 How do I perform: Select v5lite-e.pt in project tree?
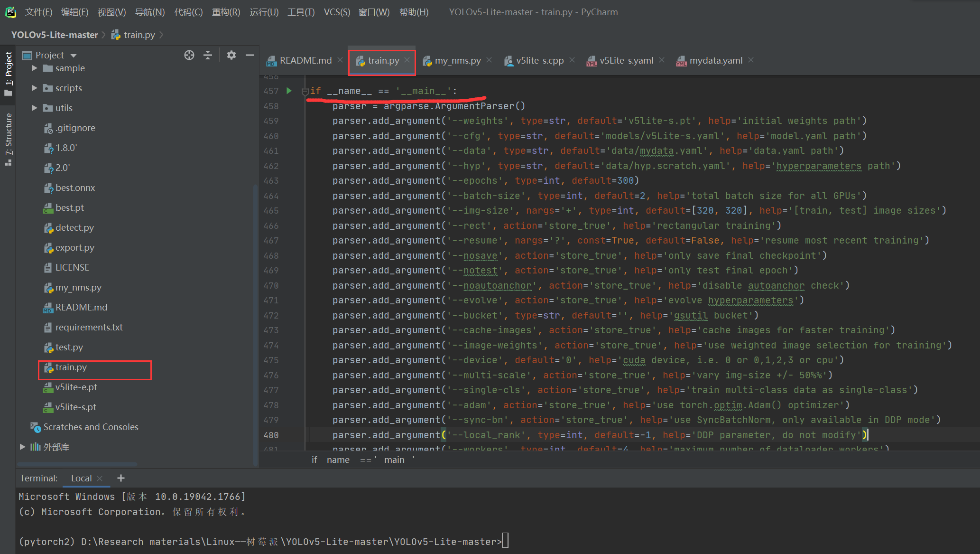[70, 387]
